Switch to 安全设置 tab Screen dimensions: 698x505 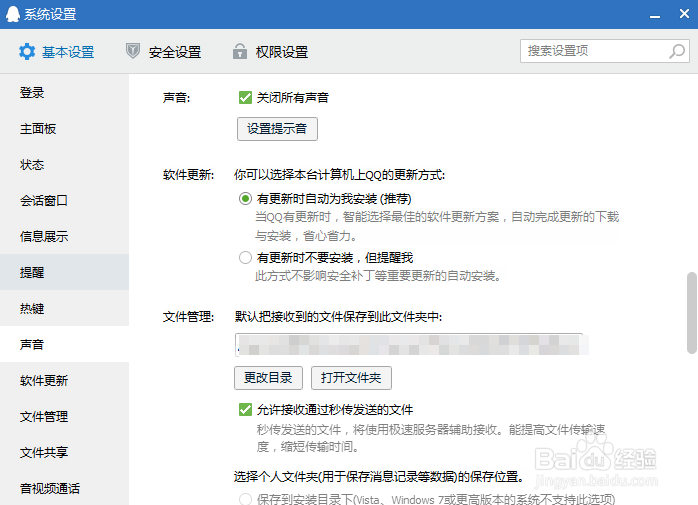coord(163,52)
